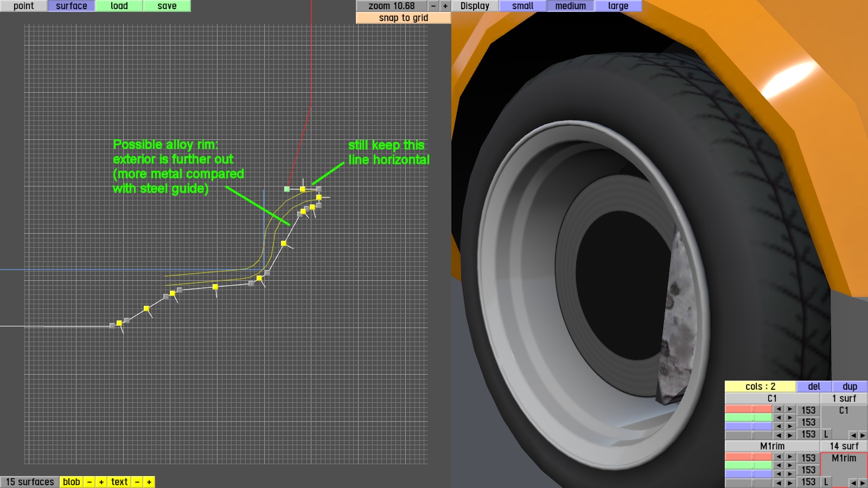Decrease text size with minus
The height and width of the screenshot is (488, 868).
[x=137, y=482]
